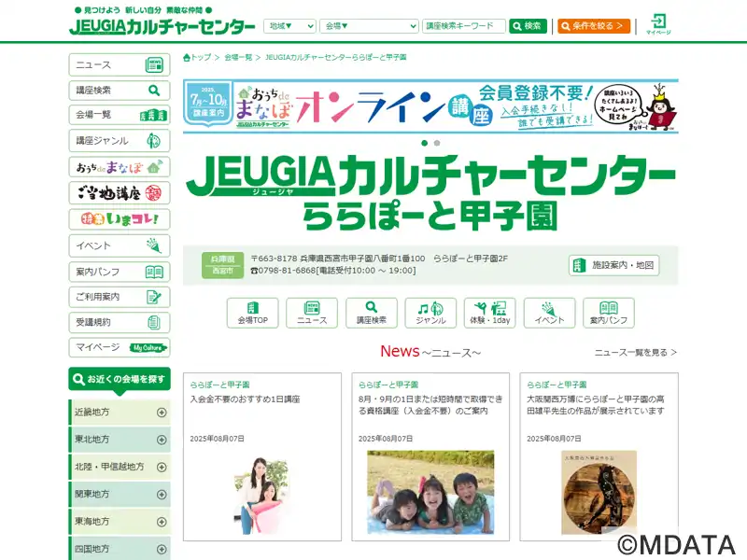Viewport: 747px width, 560px height.
Task: Click the 案内パンフ book icon button
Action: coord(609,313)
